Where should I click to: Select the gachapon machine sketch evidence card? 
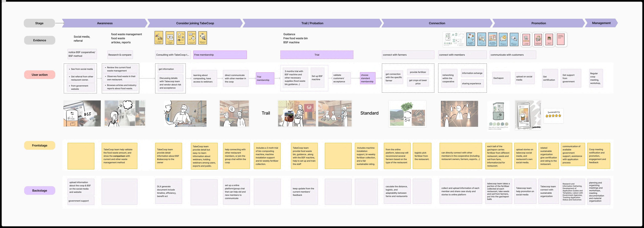(x=454, y=39)
